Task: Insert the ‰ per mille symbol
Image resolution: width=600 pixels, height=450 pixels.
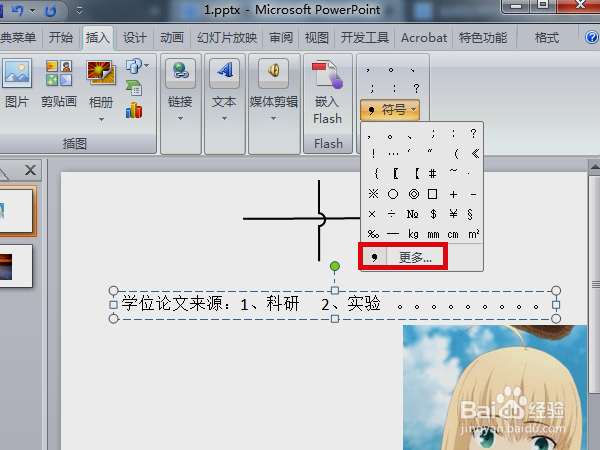Action: coord(373,234)
